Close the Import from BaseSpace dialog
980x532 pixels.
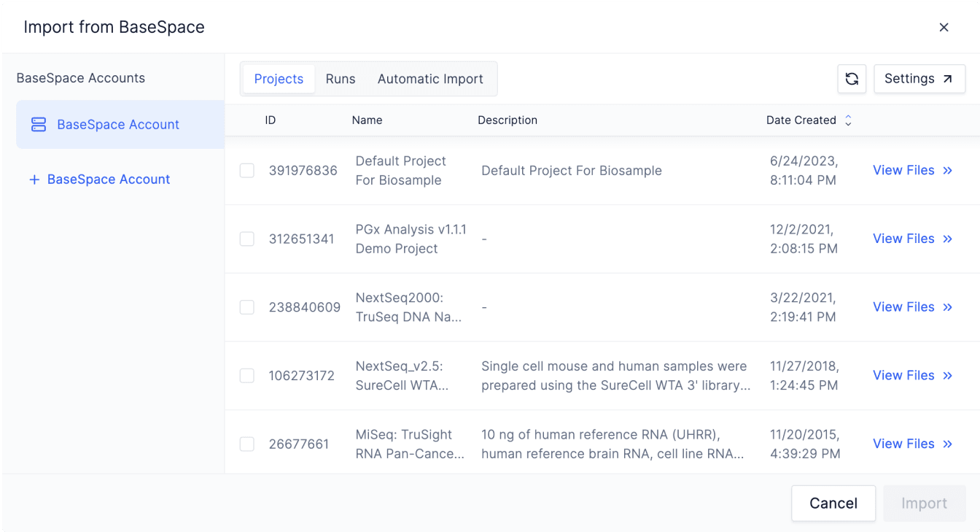point(944,28)
